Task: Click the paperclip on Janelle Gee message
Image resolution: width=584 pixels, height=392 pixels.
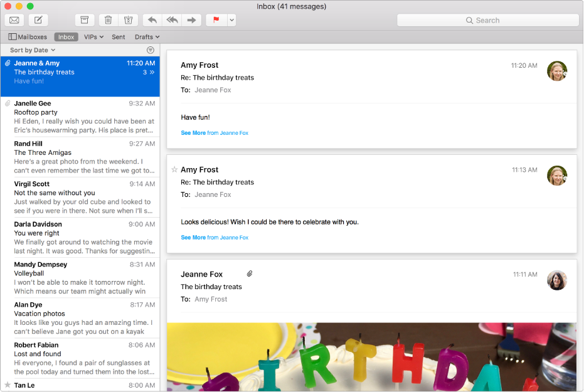Action: click(x=8, y=103)
